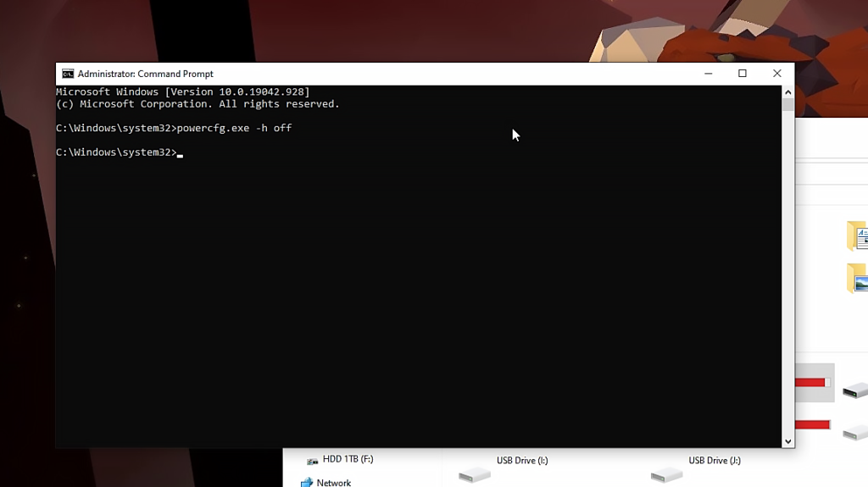Screen dimensions: 868x487
Task: Click 'Administrator: Command Prompt' title text
Action: pyautogui.click(x=145, y=74)
